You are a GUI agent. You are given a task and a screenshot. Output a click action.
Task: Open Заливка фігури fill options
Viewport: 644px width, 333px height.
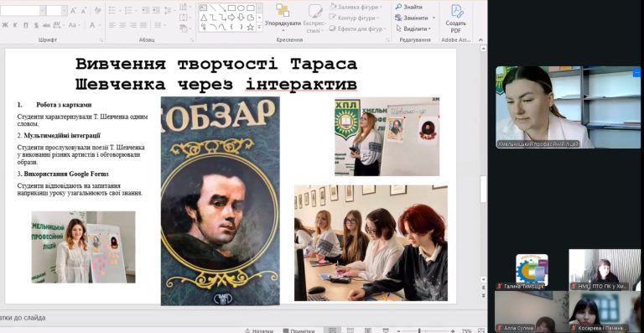coord(356,7)
